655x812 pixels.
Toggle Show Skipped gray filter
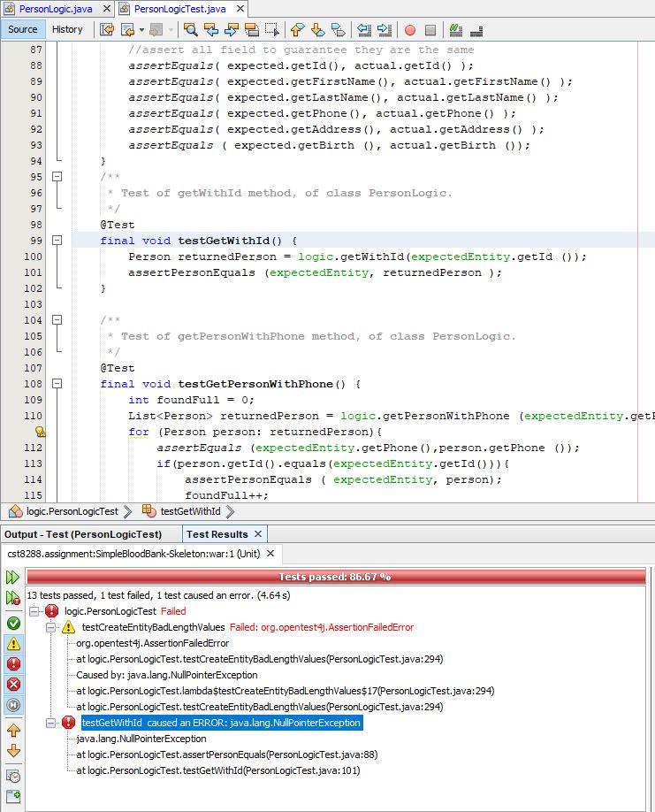13,705
